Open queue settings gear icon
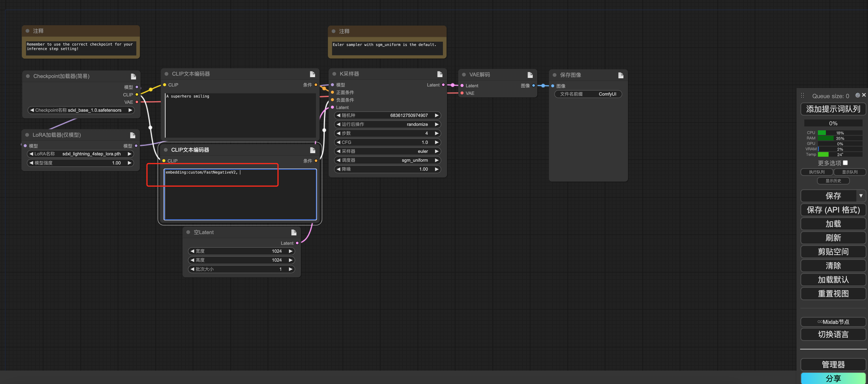Screen dimensions: 868x384 click(x=858, y=95)
